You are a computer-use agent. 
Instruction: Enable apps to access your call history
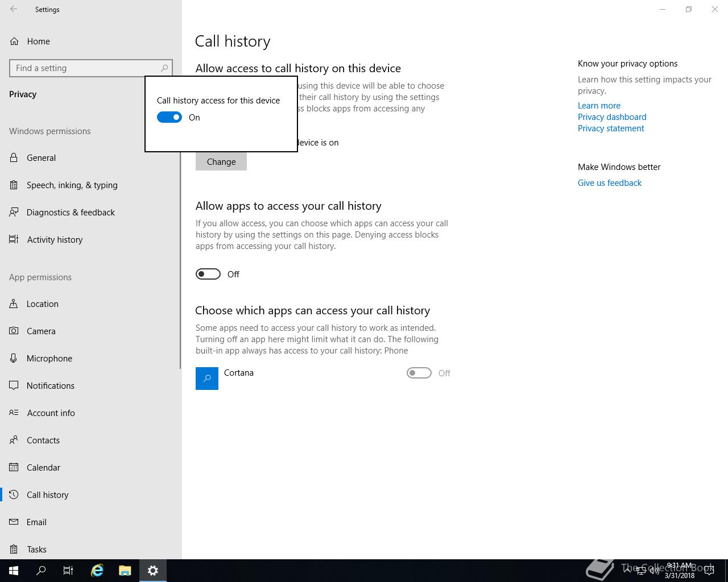coord(208,274)
